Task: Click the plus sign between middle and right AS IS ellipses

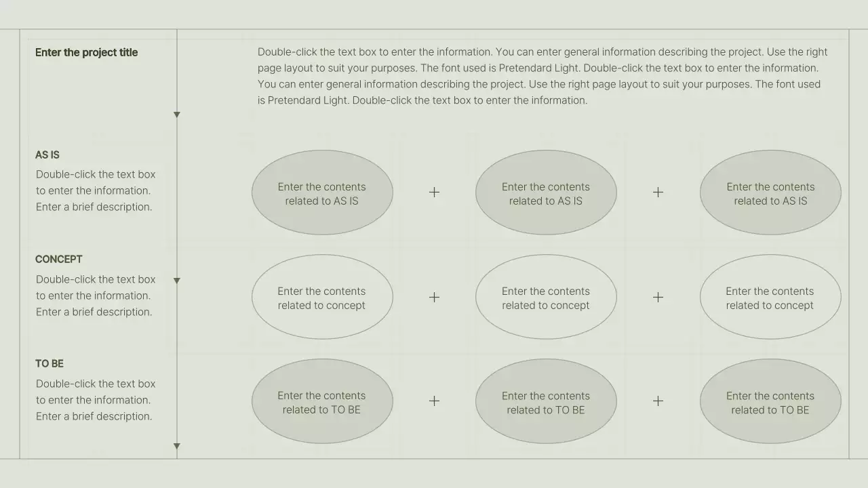Action: [x=658, y=192]
